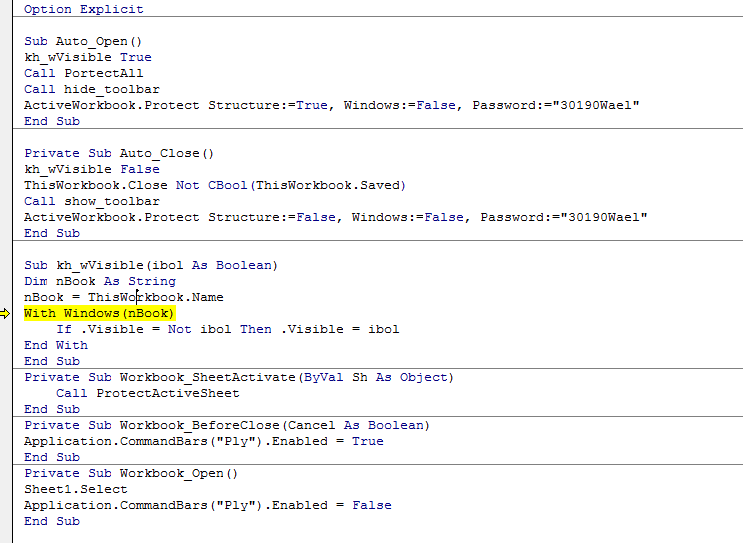Click the Private Sub Auto_Close() declaration

120,153
